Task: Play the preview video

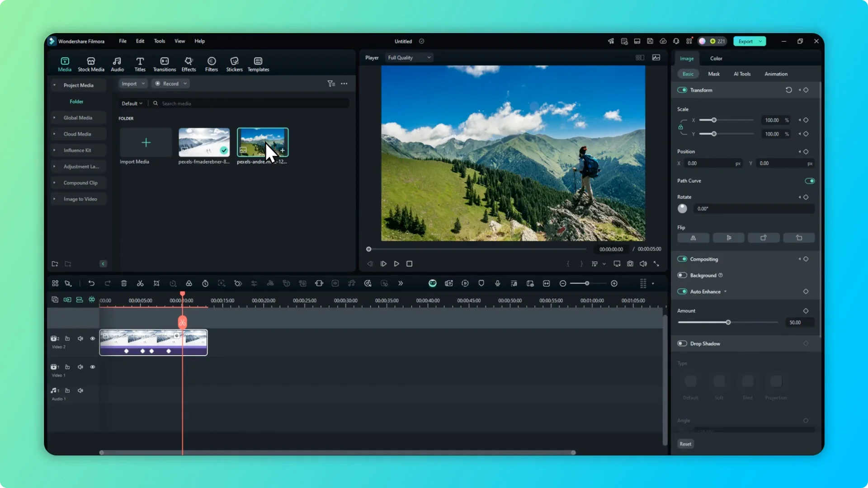Action: click(396, 263)
